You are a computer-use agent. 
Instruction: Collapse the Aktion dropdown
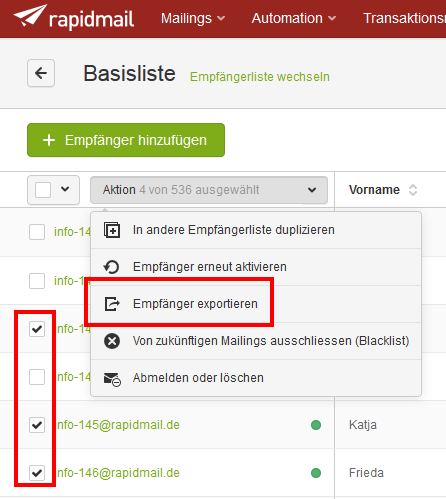pos(209,190)
